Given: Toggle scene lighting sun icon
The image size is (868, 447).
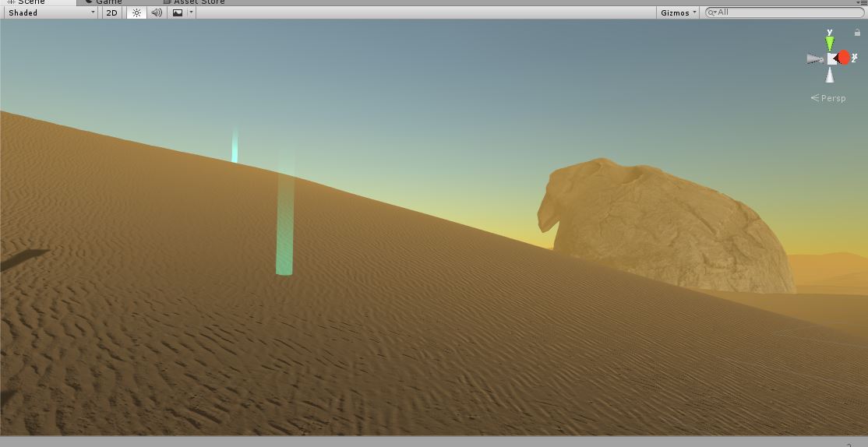Looking at the screenshot, I should tap(136, 12).
